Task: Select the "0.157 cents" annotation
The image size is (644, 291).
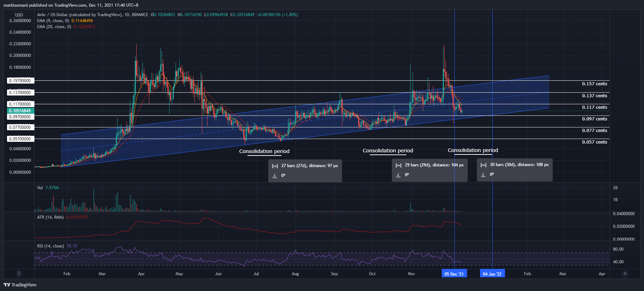Action: pos(594,84)
